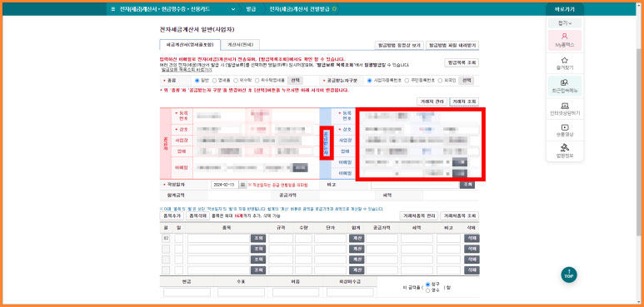The width and height of the screenshot is (644, 307).
Task: Select the 위수탁 type radio button
Action: click(x=235, y=81)
